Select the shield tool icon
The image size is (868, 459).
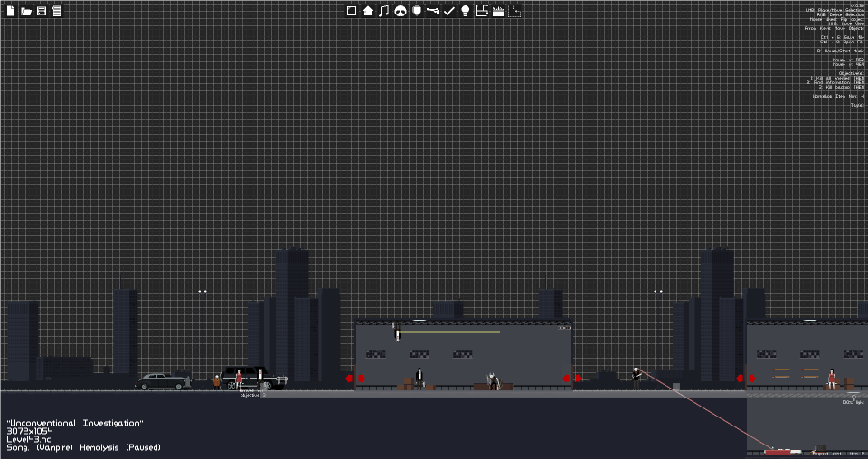click(x=417, y=11)
